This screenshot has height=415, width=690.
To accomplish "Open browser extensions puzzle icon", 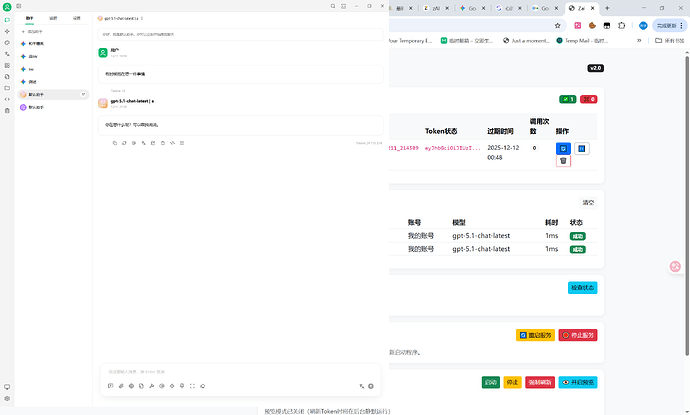I will [621, 26].
